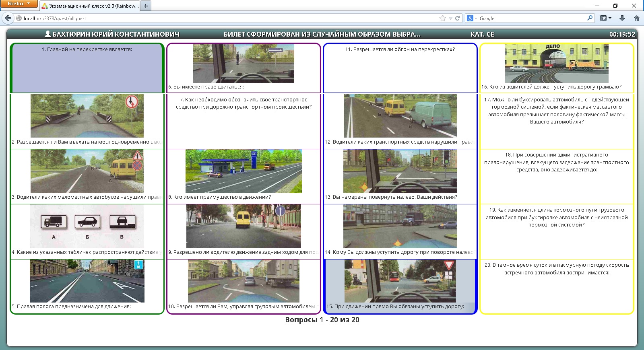The height and width of the screenshot is (350, 644).
Task: Open question 7 about marking vehicle after accident
Action: click(244, 121)
